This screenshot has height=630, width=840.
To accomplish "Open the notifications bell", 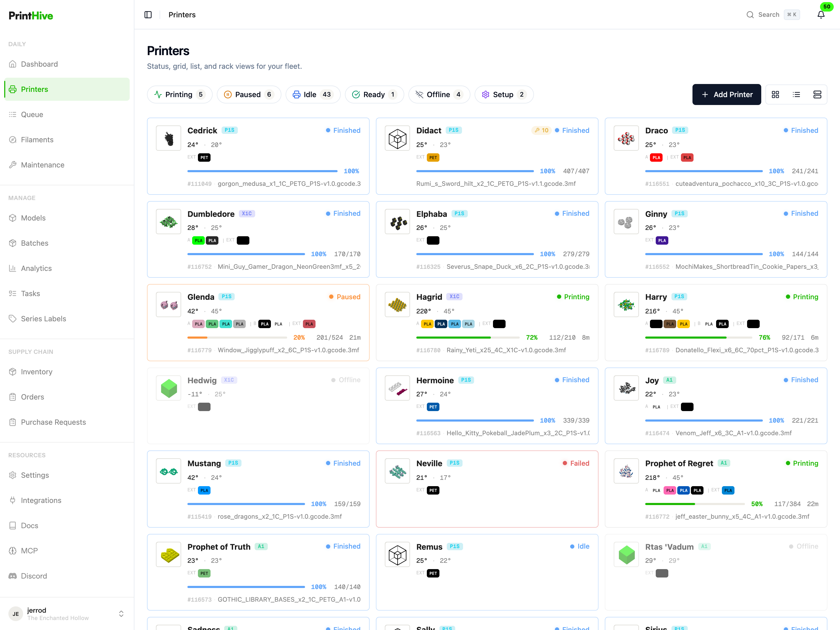I will click(821, 15).
